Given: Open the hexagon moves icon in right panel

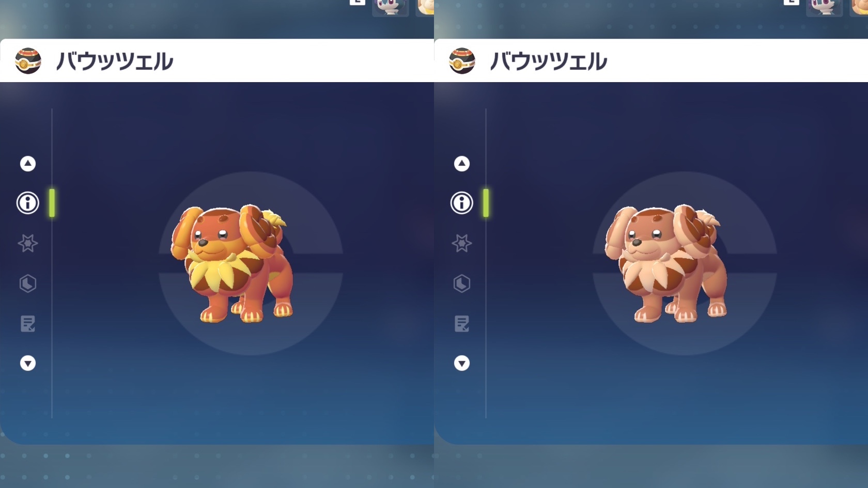Looking at the screenshot, I should pyautogui.click(x=462, y=284).
